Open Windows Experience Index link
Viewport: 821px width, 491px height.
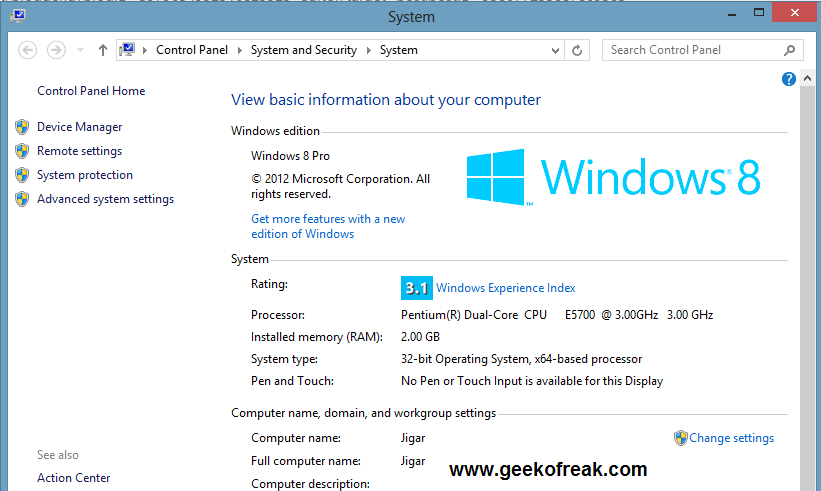506,288
